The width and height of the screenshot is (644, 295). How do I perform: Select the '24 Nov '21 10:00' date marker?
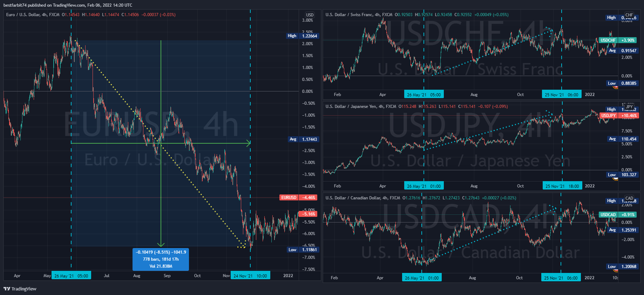pos(250,276)
